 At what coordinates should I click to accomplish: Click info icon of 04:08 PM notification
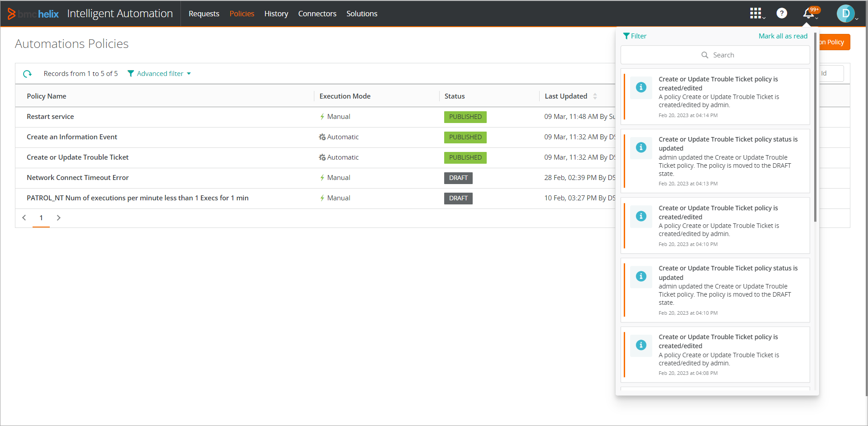[x=641, y=345]
